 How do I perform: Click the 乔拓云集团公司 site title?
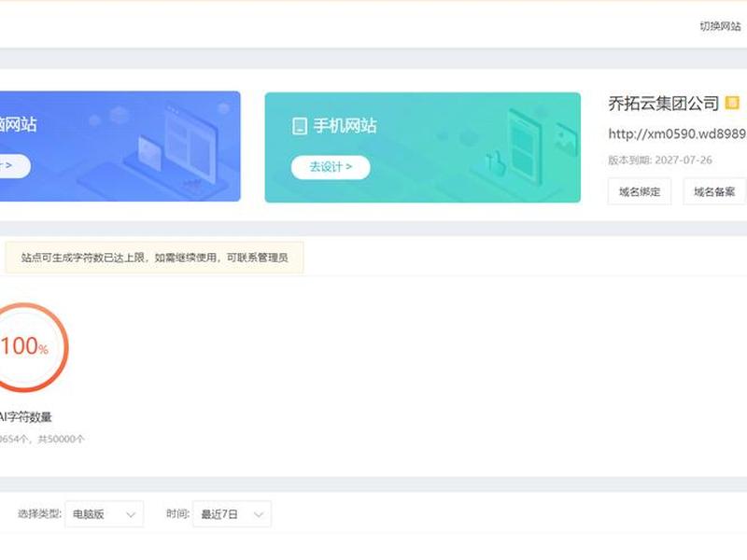coord(663,104)
